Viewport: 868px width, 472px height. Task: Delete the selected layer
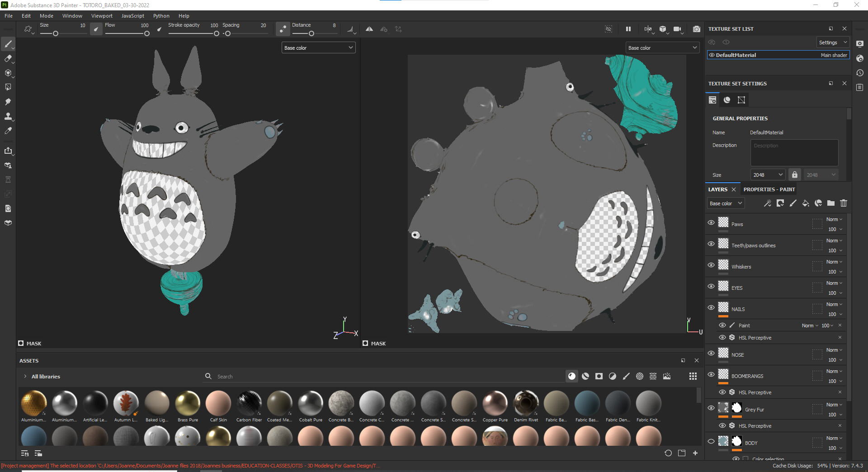tap(844, 203)
